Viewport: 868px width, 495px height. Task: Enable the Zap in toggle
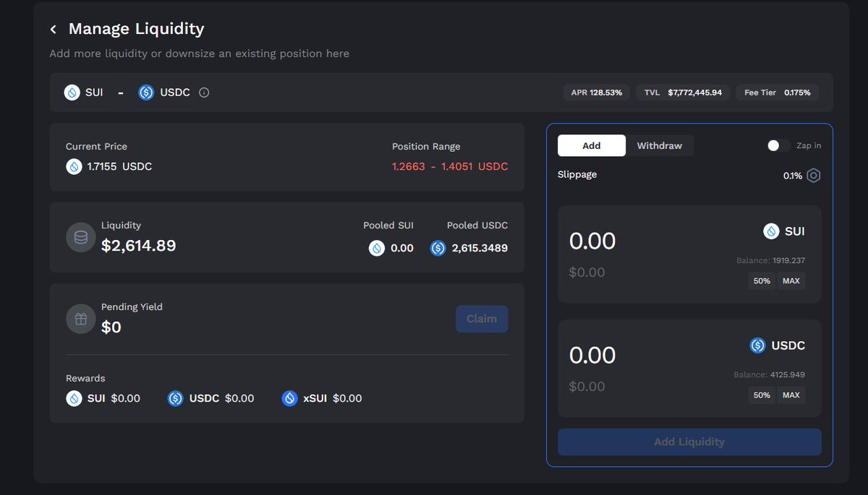(778, 145)
